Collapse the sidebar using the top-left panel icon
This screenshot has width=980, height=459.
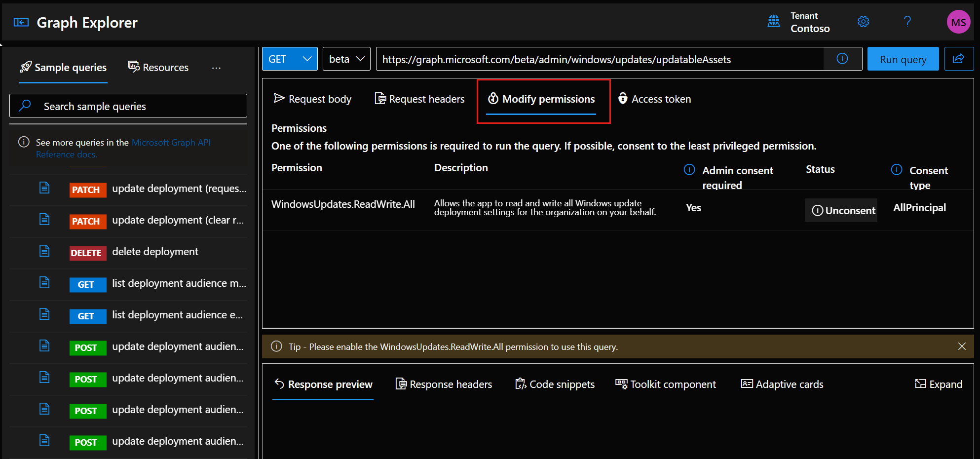[21, 22]
